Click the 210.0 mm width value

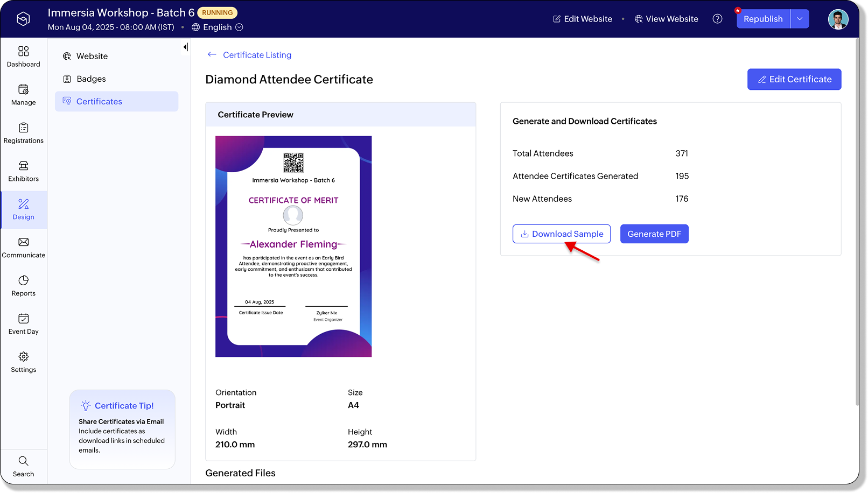click(235, 445)
